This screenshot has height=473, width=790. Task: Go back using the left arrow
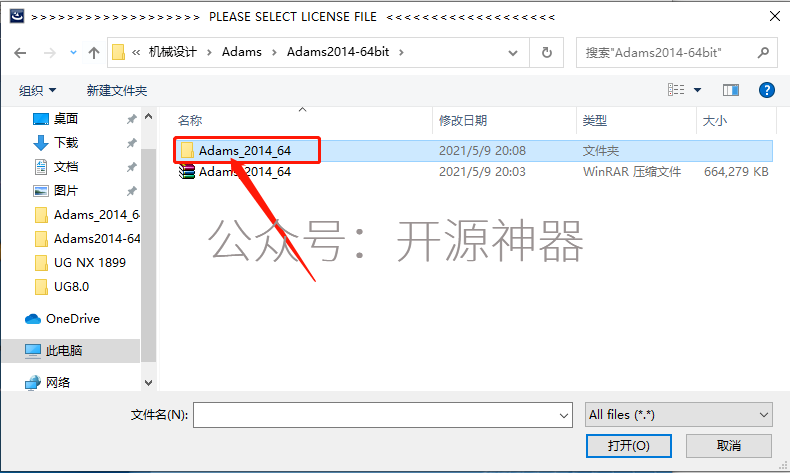click(x=20, y=52)
